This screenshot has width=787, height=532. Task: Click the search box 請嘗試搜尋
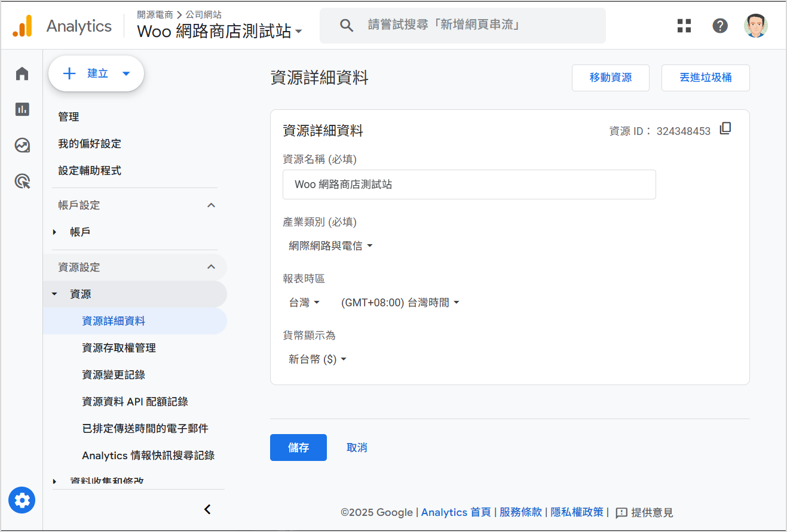tap(463, 25)
